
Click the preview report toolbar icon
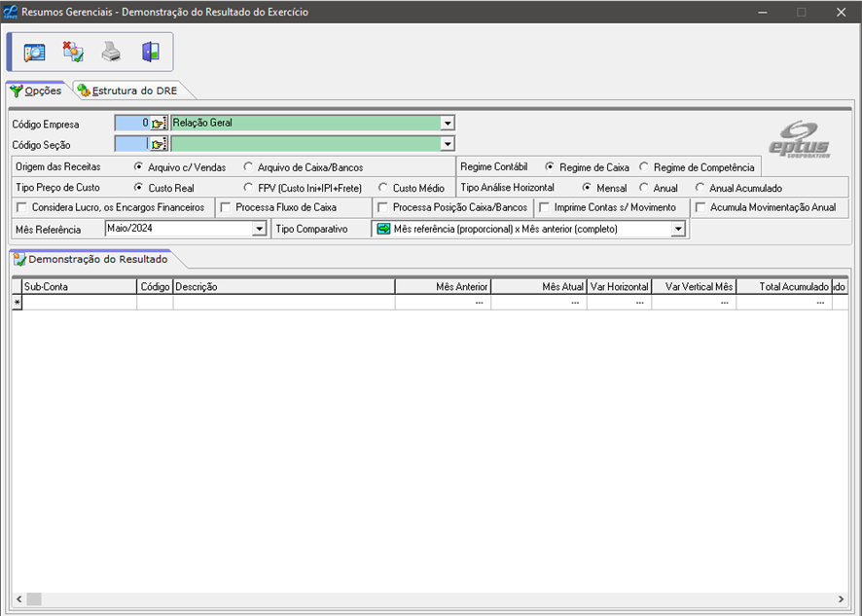tap(35, 53)
